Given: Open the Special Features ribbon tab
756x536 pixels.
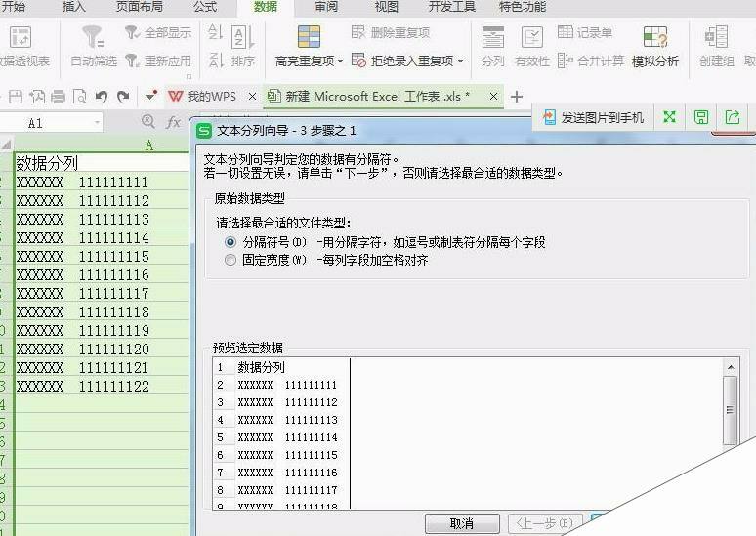Looking at the screenshot, I should 523,7.
